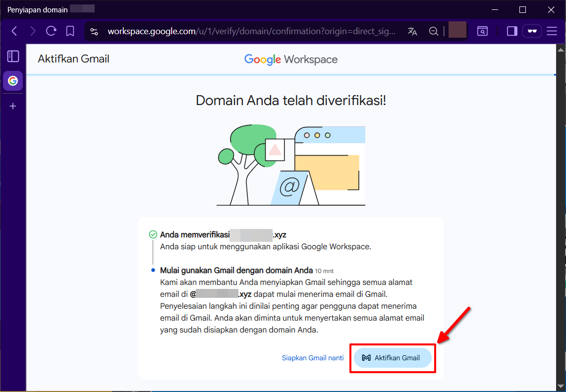This screenshot has width=566, height=392.
Task: Click the green verified checkmark icon
Action: coord(153,234)
